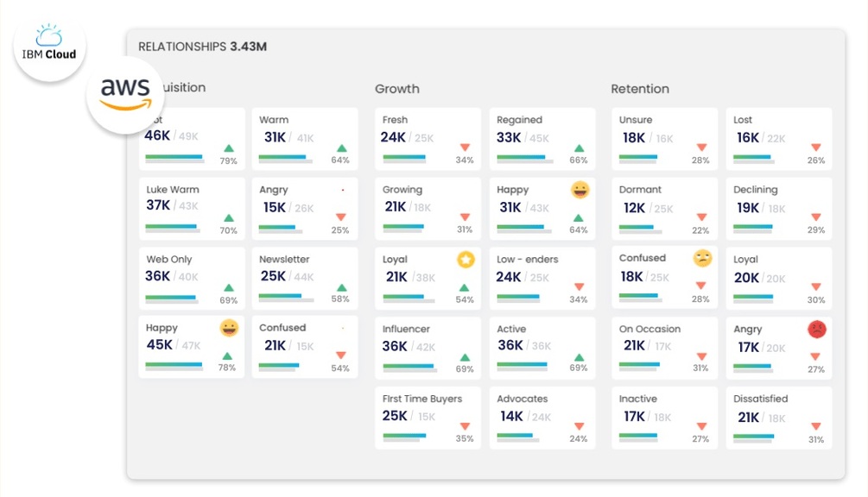The height and width of the screenshot is (497, 868).
Task: Select the Retention section heading
Action: coord(640,89)
